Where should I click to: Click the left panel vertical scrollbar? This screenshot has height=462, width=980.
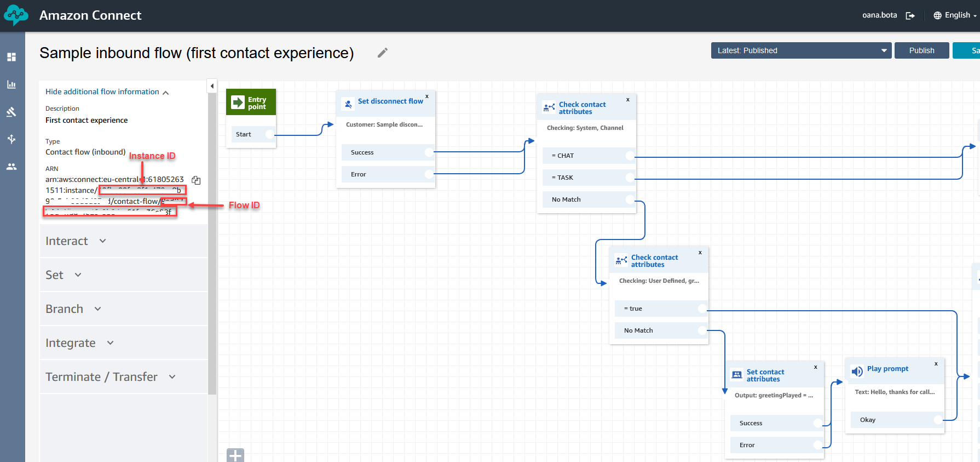coord(212,244)
